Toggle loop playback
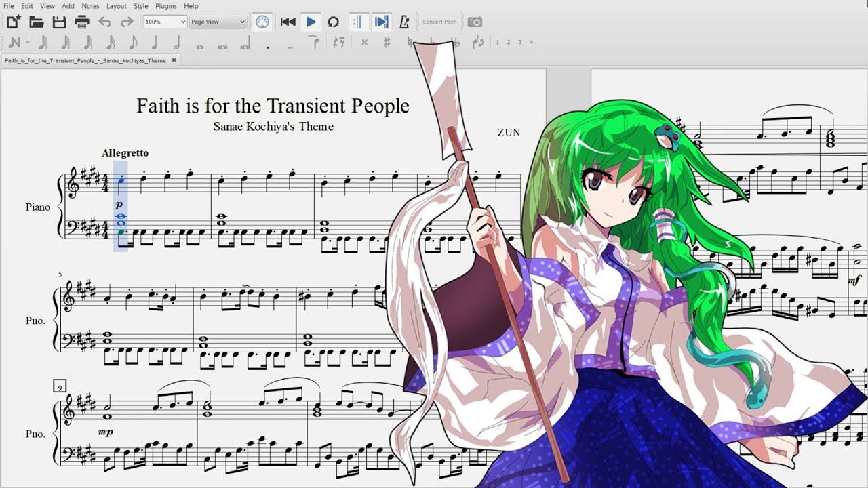 point(333,22)
